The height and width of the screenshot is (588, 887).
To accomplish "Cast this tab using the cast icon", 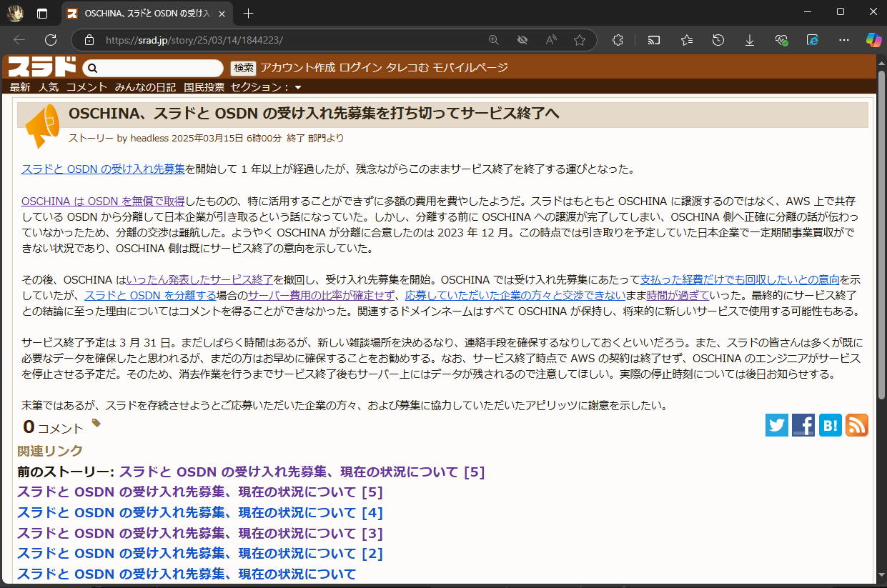I will [x=653, y=40].
